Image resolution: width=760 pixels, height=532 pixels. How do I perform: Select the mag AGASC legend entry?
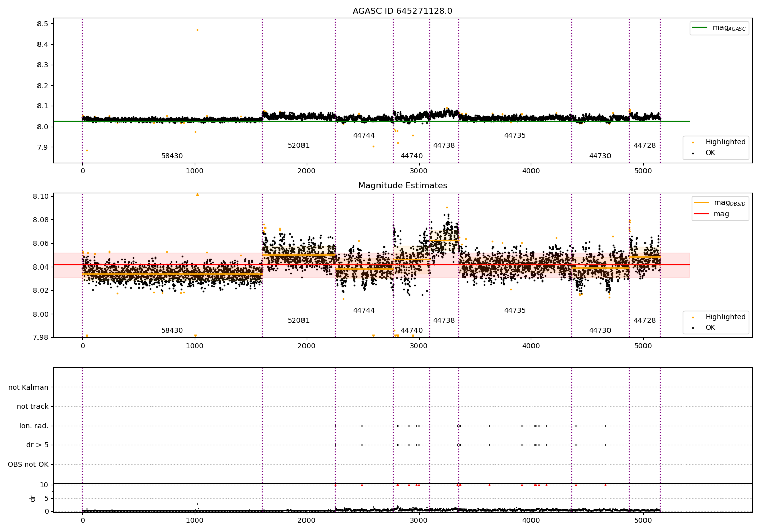(719, 28)
